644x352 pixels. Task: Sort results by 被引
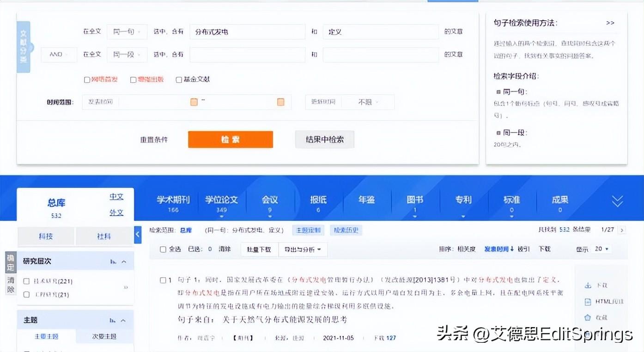523,249
